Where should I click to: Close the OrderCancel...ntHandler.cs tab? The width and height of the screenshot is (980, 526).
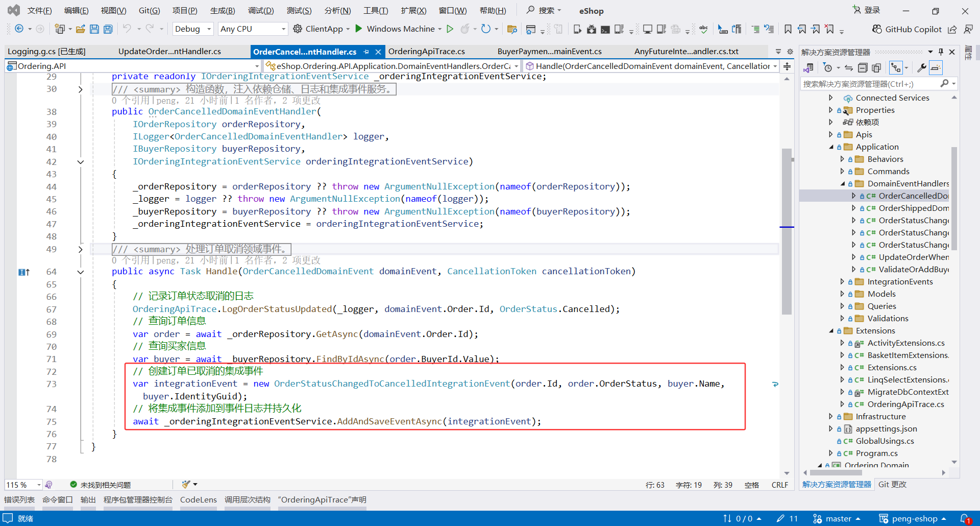click(378, 52)
